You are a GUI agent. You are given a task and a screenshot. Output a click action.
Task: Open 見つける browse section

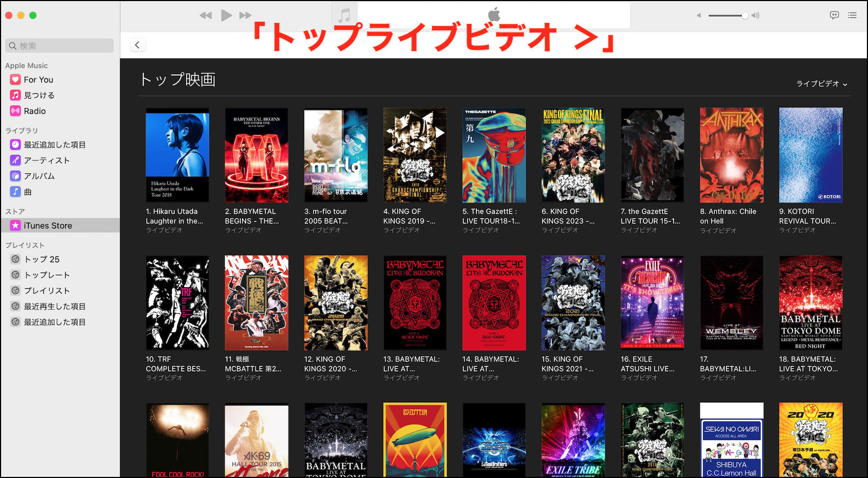(x=60, y=95)
